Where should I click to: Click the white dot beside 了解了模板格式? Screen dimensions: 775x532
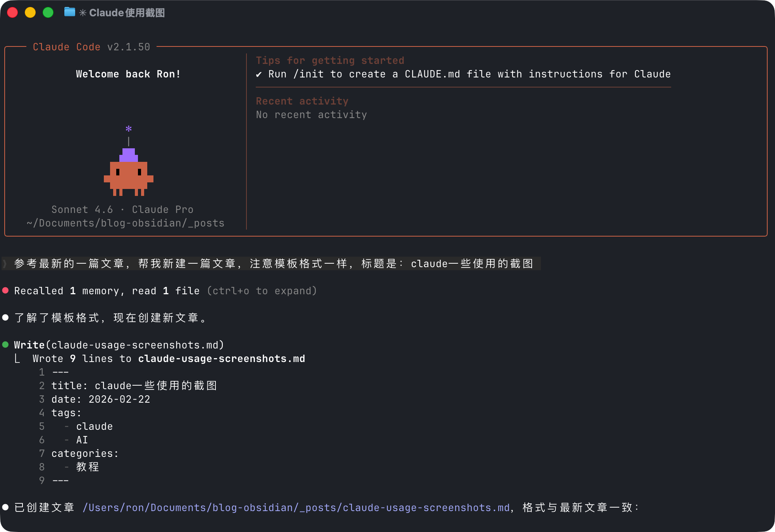[x=5, y=317]
